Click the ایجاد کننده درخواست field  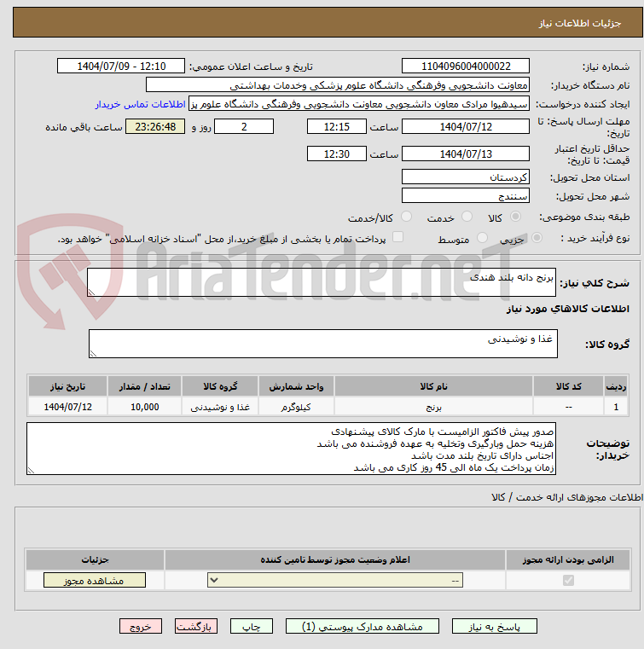point(359,103)
